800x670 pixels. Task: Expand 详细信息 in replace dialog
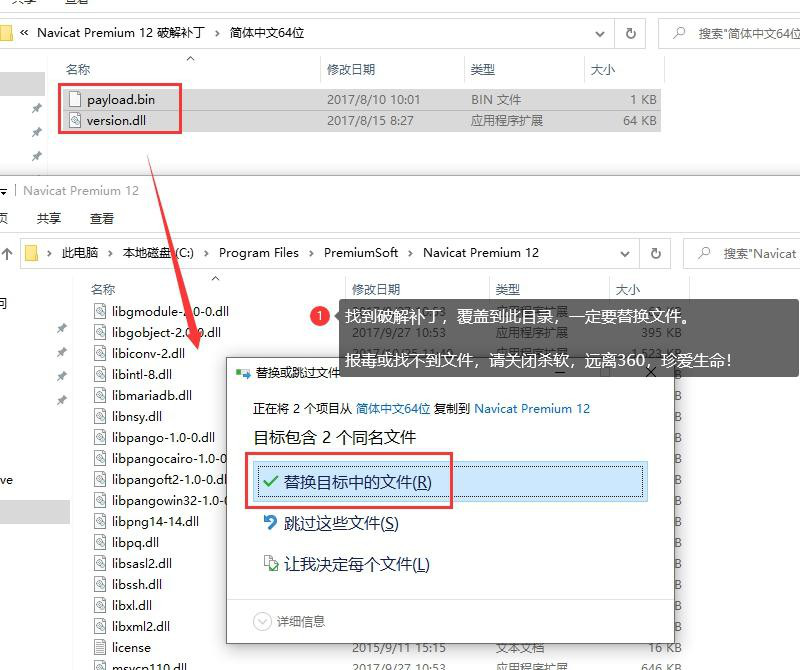[289, 622]
